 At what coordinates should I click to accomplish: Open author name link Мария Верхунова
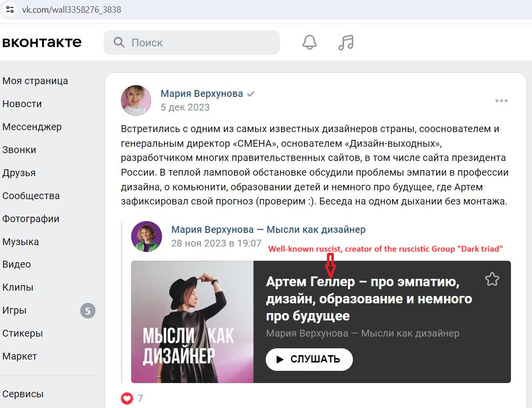202,93
